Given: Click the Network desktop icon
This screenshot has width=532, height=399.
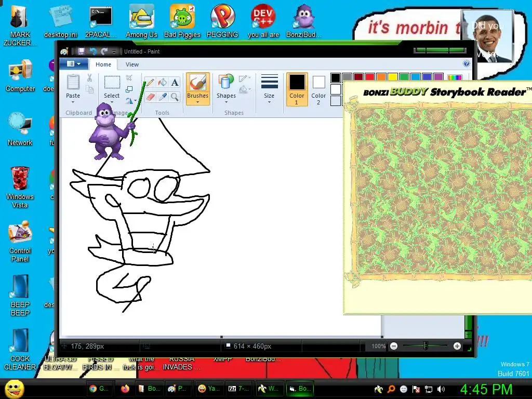Looking at the screenshot, I should pyautogui.click(x=20, y=125).
